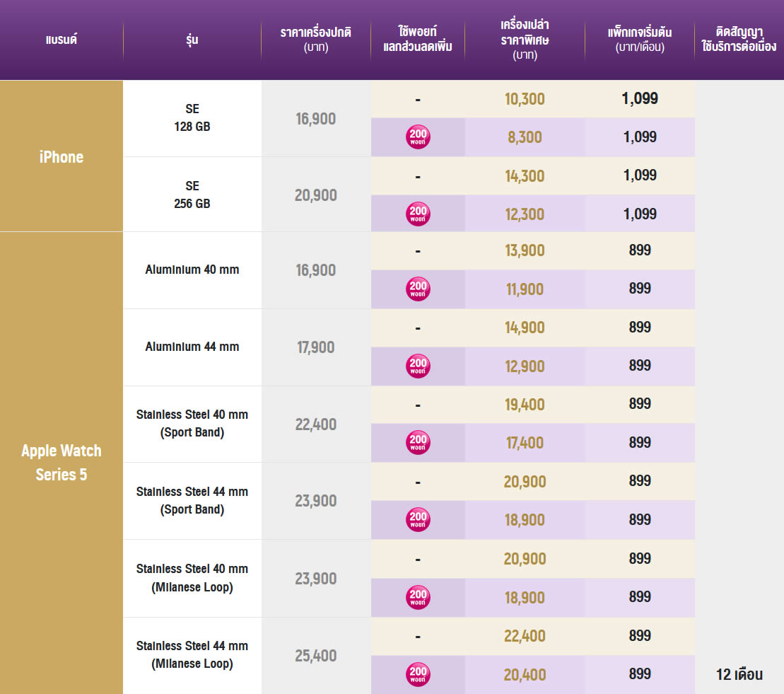Click the 11,900 special price
The width and height of the screenshot is (784, 694).
tap(525, 289)
